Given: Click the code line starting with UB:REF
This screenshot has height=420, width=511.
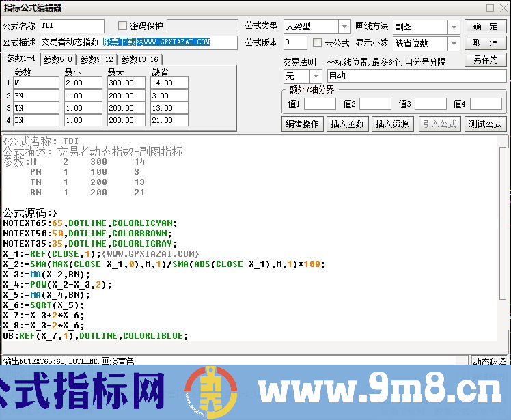Looking at the screenshot, I should (x=96, y=336).
